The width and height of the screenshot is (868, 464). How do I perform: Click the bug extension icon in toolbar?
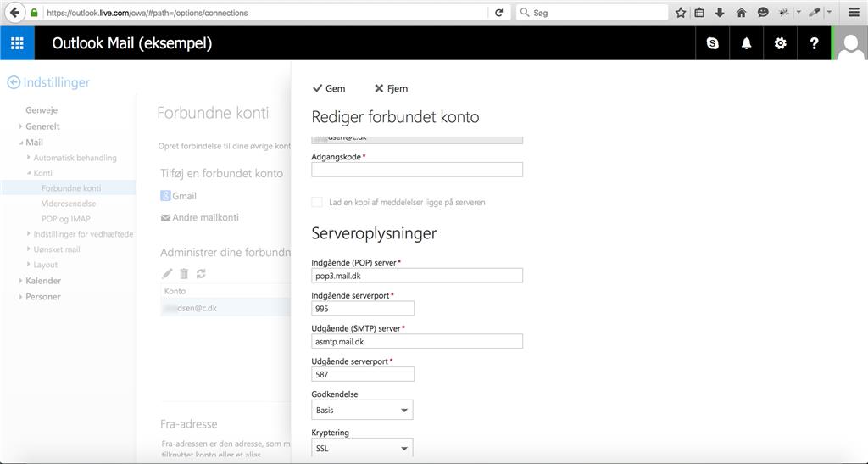(784, 12)
